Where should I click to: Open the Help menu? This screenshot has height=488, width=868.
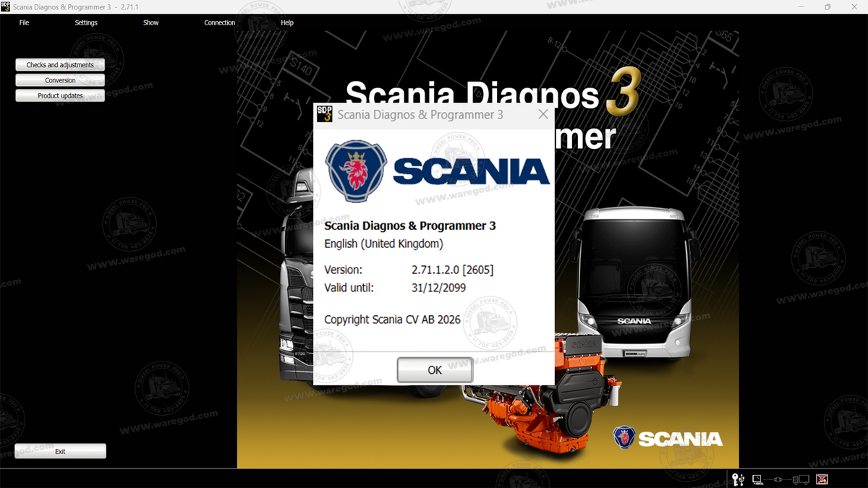tap(287, 22)
